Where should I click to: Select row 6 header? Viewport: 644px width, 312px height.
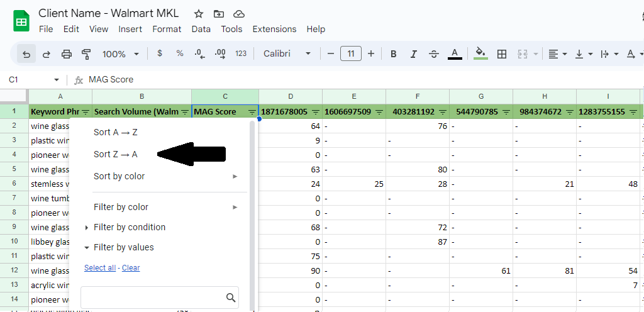[14, 184]
